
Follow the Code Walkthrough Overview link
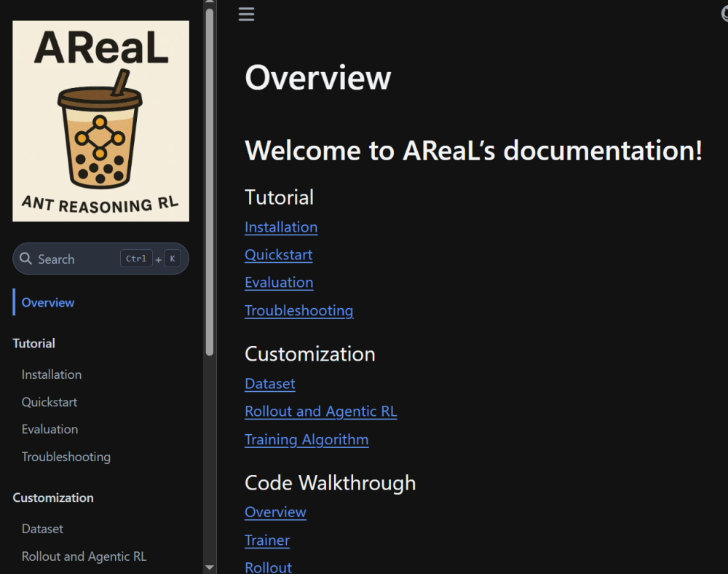pyautogui.click(x=275, y=512)
